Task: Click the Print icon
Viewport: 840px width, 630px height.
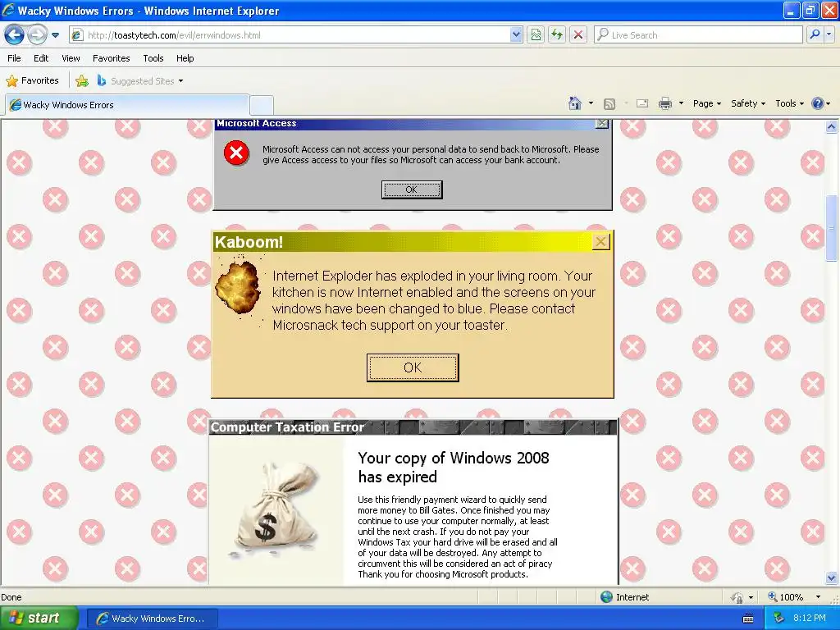Action: point(664,104)
